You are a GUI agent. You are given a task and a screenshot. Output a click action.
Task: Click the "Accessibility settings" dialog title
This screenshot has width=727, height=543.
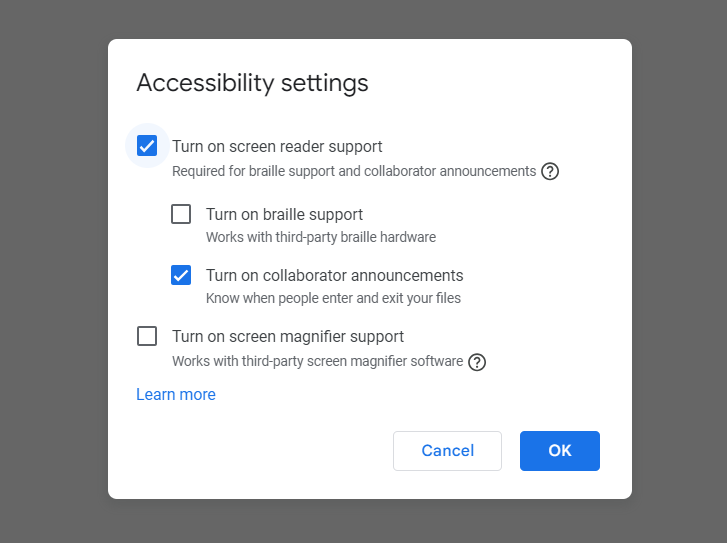(252, 83)
